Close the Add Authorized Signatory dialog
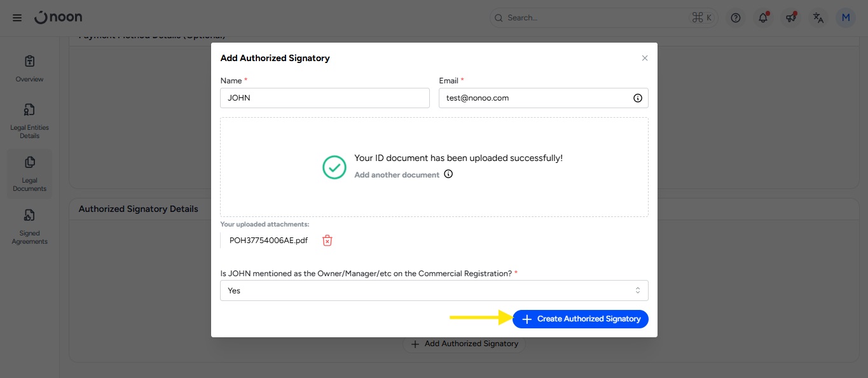Viewport: 868px width, 378px height. (x=645, y=58)
